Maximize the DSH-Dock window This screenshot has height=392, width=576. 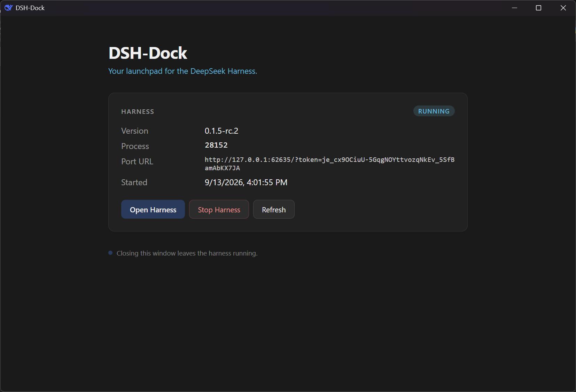point(538,8)
